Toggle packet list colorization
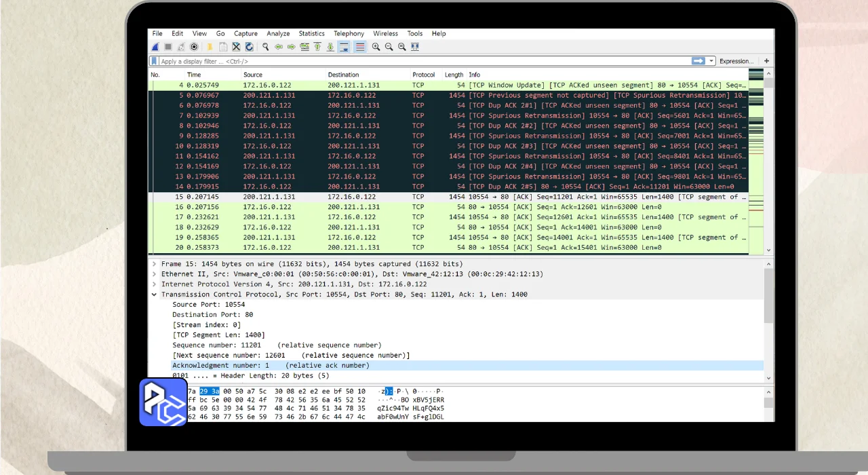The width and height of the screenshot is (868, 475). pyautogui.click(x=359, y=47)
